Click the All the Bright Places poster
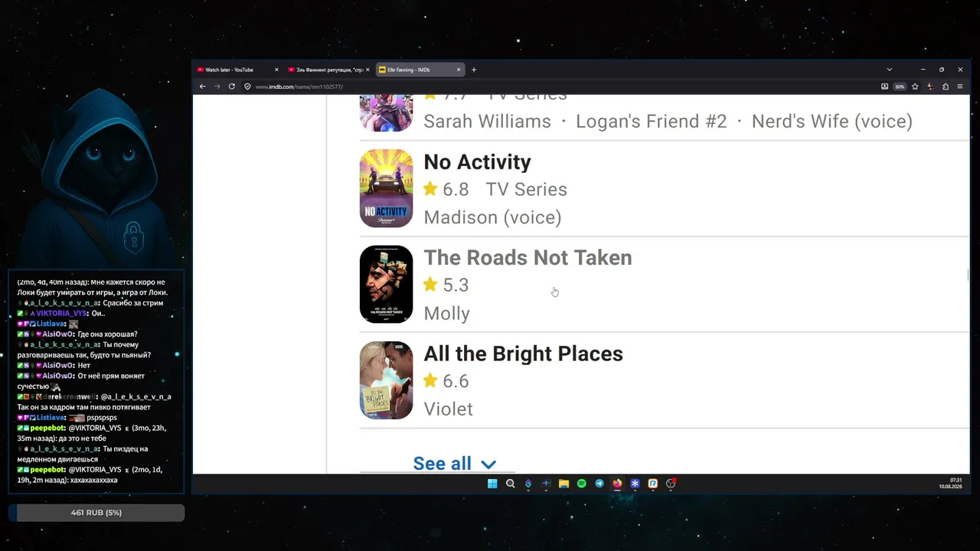 tap(386, 380)
